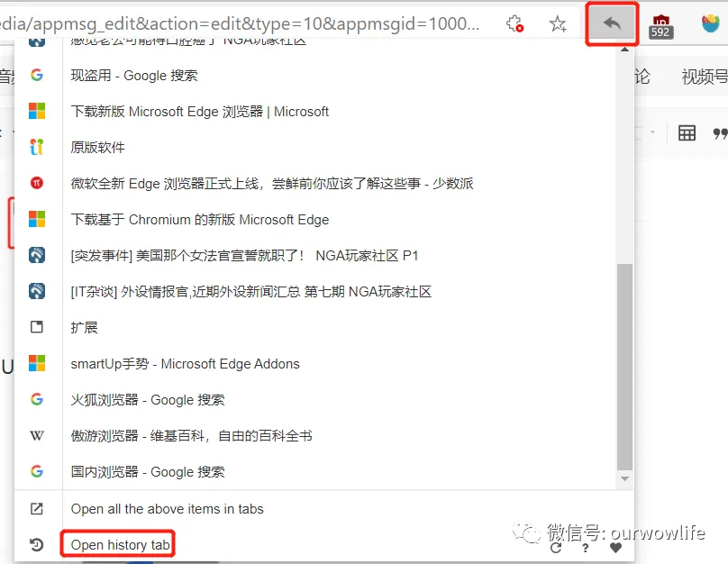Click the red 少数派 site icon

click(x=37, y=183)
